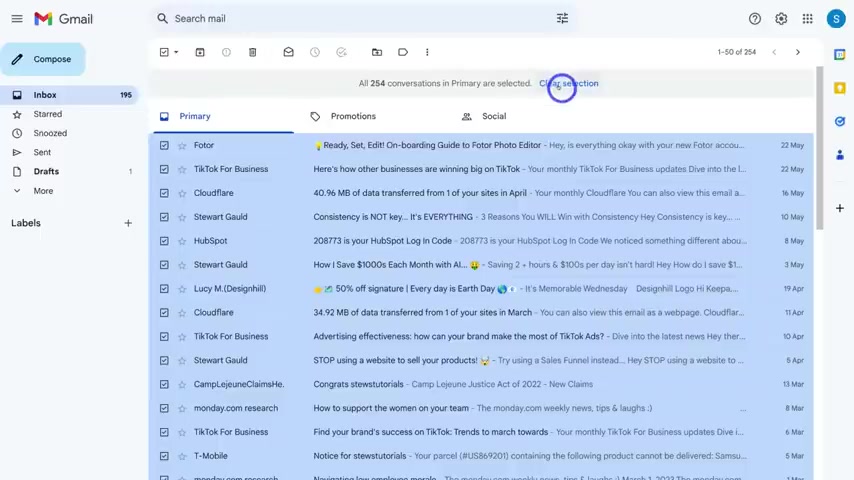Image resolution: width=854 pixels, height=480 pixels.
Task: Uncheck the T-Mobile email checkbox
Action: (164, 456)
